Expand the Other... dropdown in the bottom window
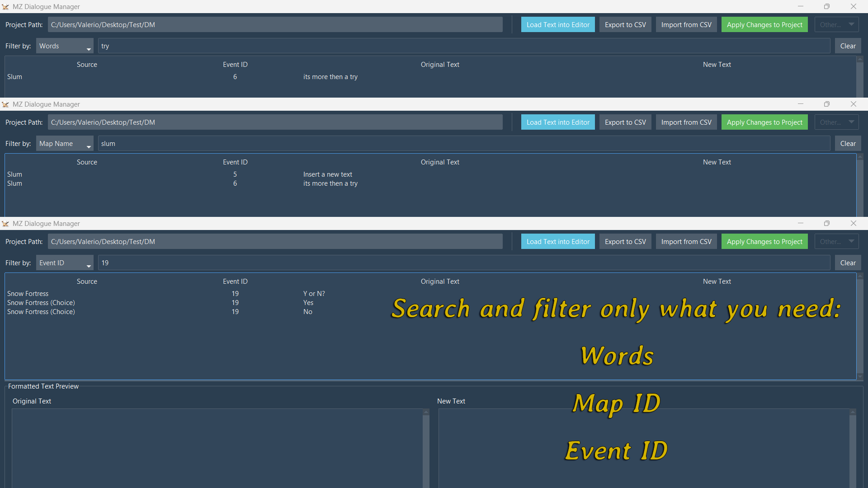The height and width of the screenshot is (488, 868). coord(836,242)
